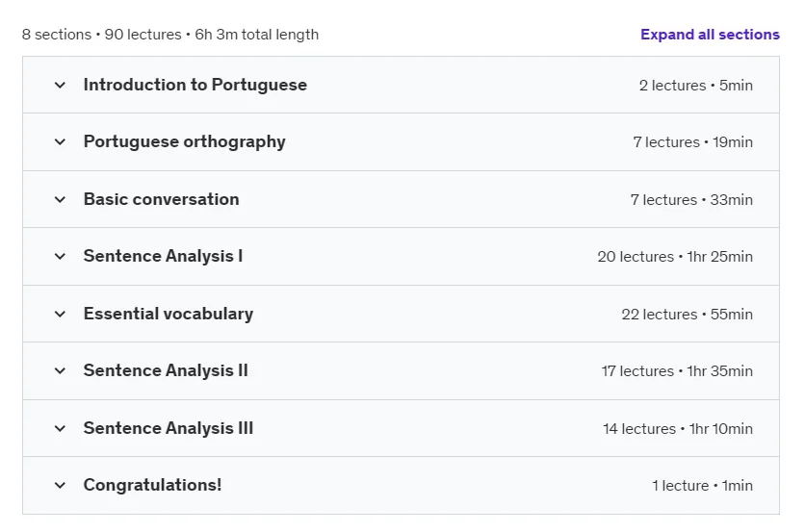Click Expand all sections link
Viewport: 805px width, 532px height.
coord(710,35)
